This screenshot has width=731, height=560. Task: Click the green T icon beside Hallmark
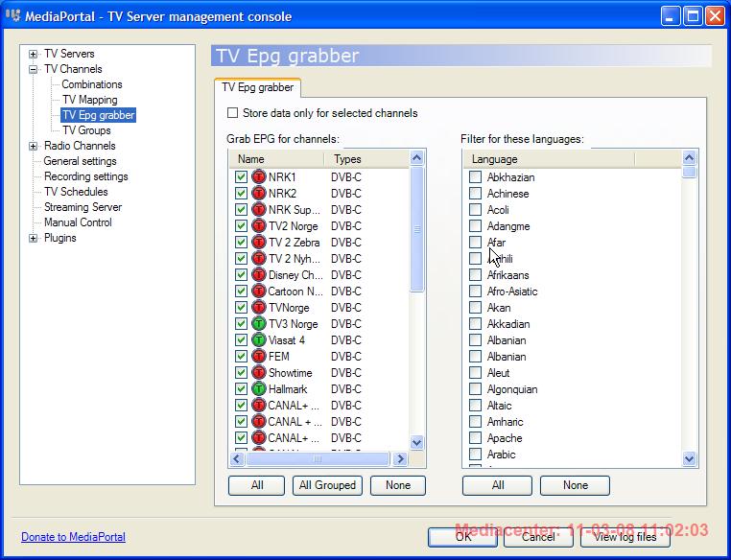(x=259, y=389)
